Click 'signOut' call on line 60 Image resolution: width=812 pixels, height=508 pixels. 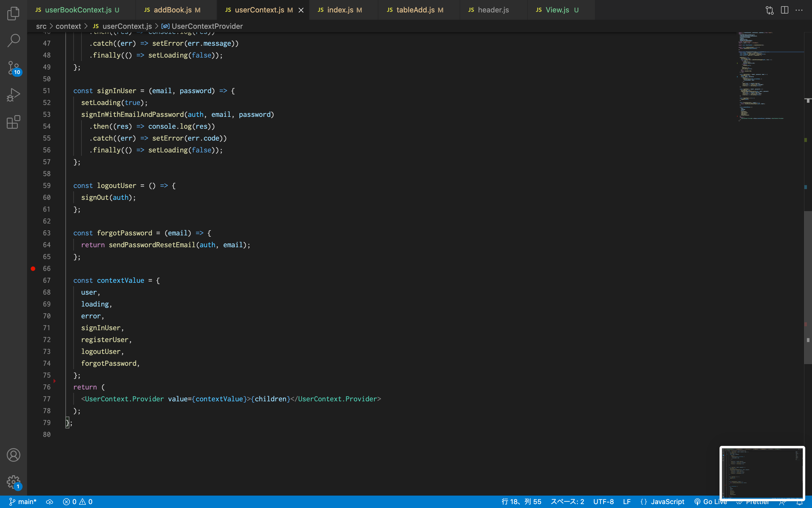point(95,198)
